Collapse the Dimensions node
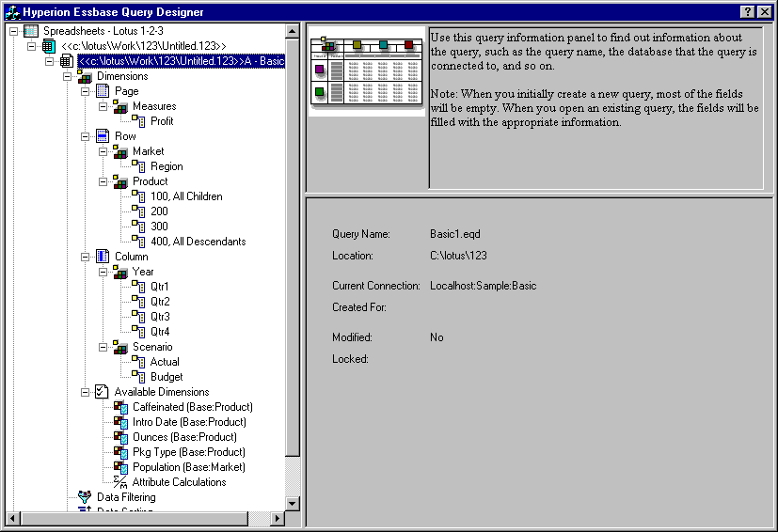Screen dimensions: 778x532 (67, 76)
